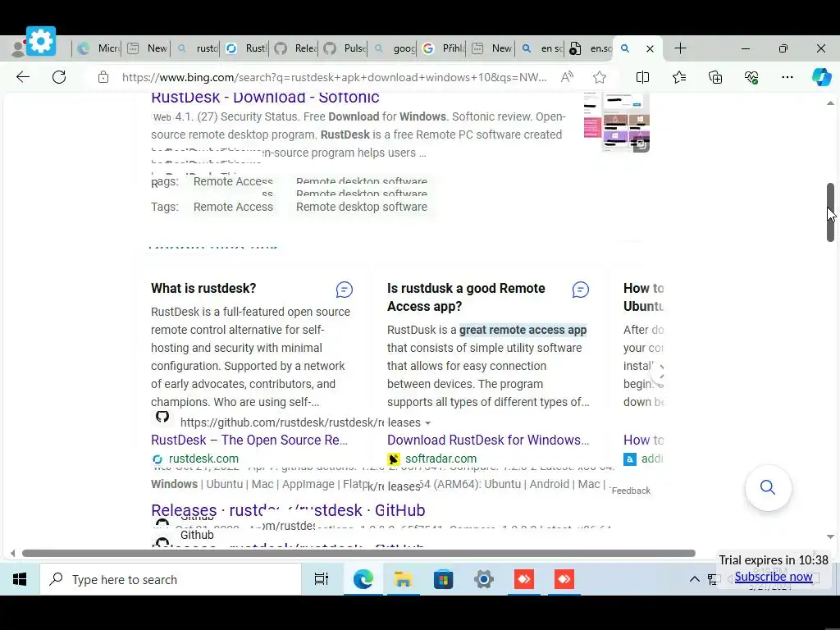Click the blue gear settings overlay icon
840x630 pixels.
pos(41,41)
